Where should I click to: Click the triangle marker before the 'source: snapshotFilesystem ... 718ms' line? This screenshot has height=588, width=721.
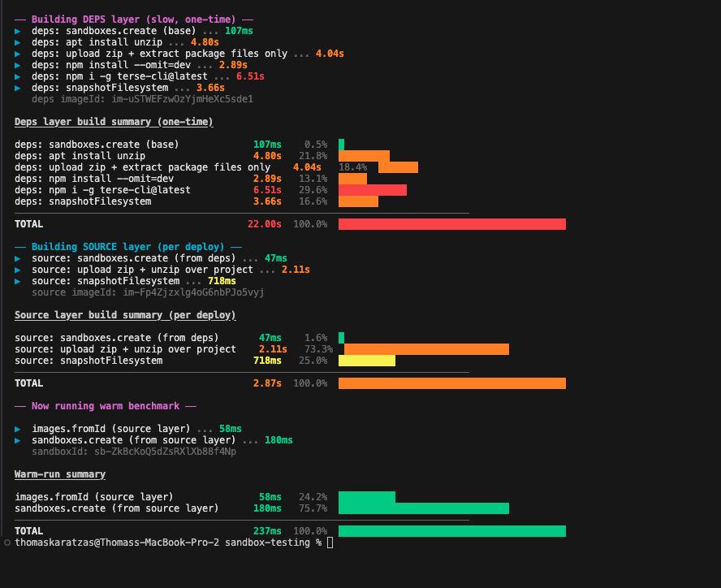(x=18, y=281)
